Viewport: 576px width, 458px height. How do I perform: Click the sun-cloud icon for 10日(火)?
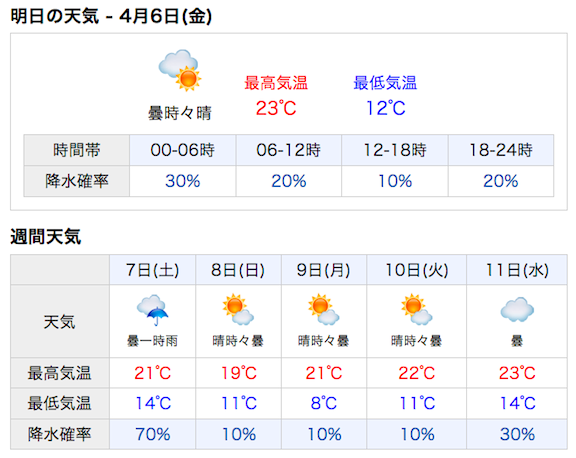tap(417, 309)
